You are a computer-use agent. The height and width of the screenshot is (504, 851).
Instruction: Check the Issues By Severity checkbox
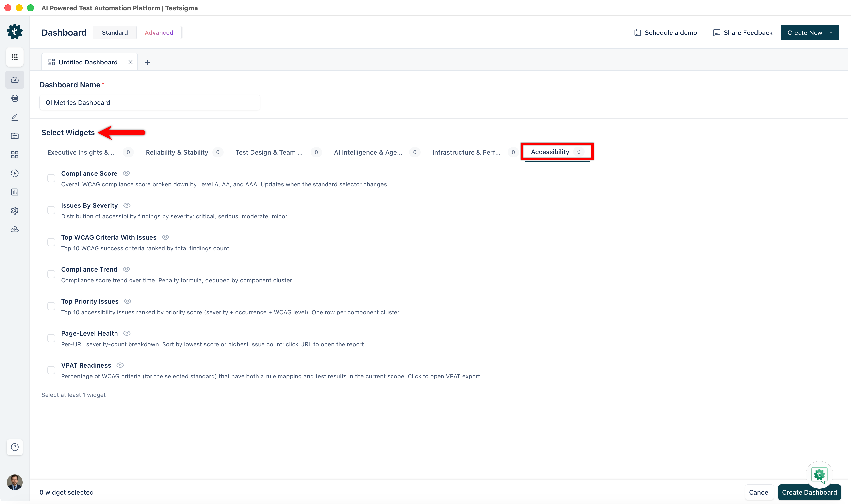tap(51, 210)
